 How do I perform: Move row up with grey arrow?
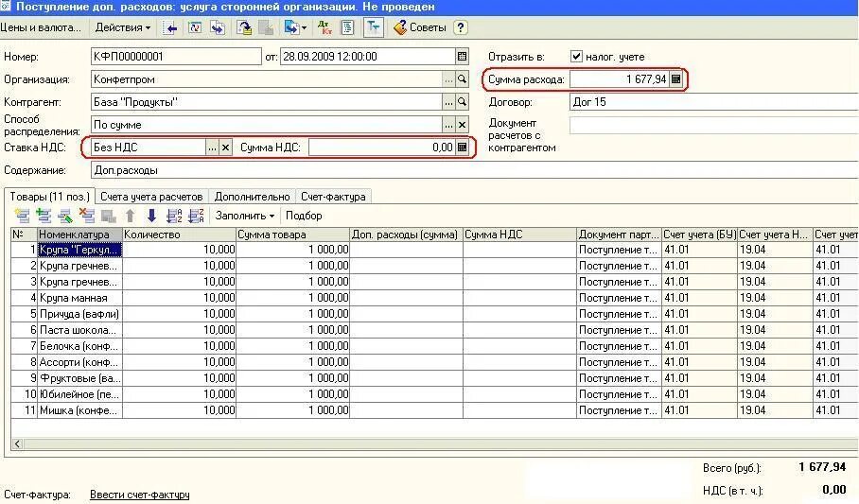pyautogui.click(x=130, y=216)
